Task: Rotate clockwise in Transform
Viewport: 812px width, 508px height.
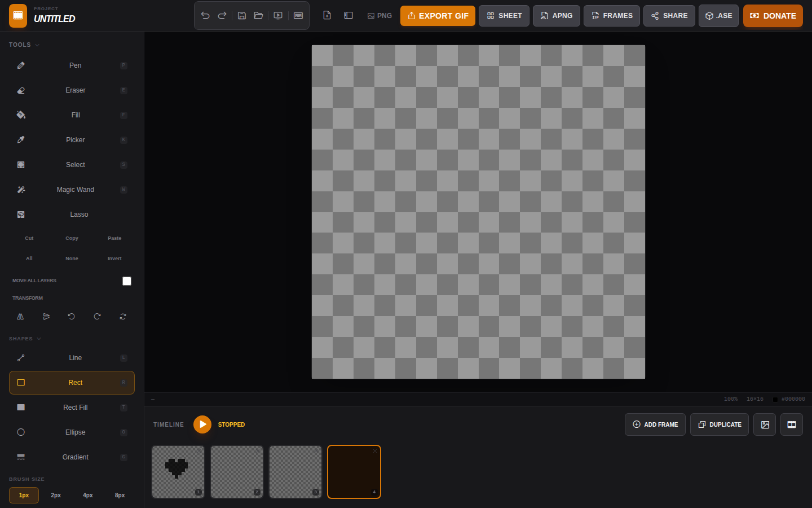Action: [x=97, y=317]
